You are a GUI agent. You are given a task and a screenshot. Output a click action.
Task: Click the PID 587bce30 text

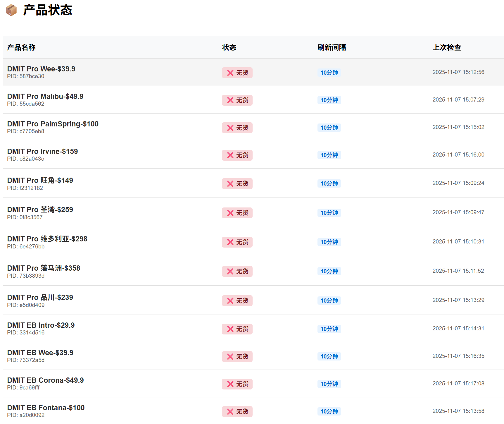26,76
